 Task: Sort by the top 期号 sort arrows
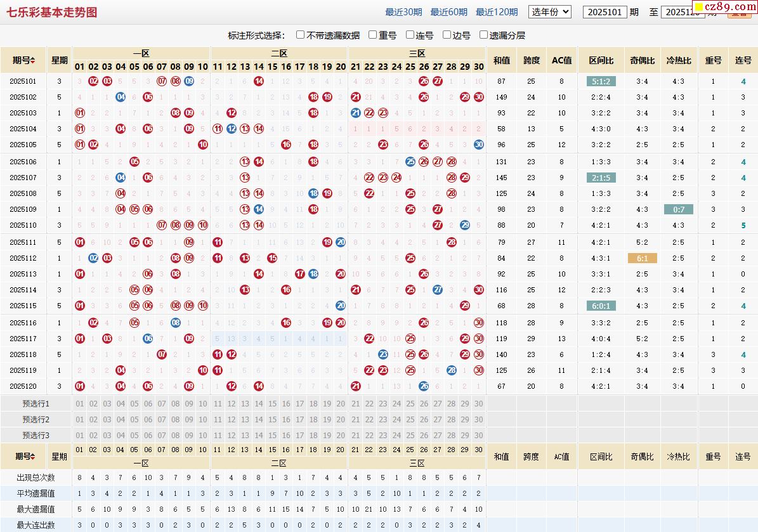coord(33,60)
